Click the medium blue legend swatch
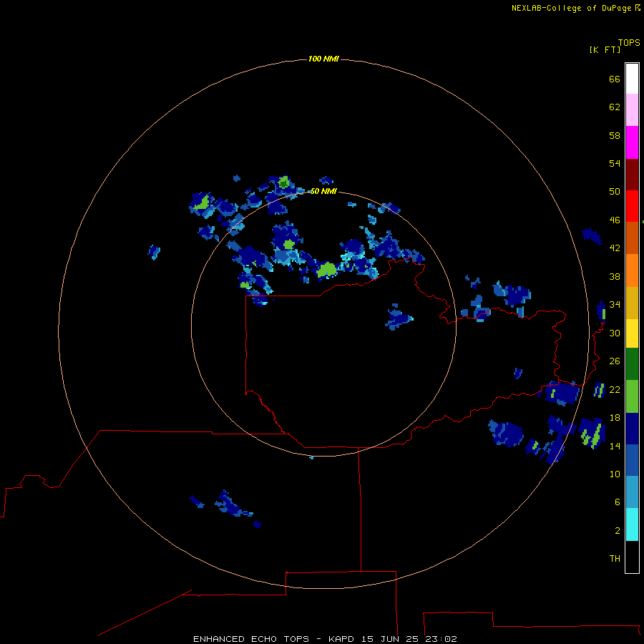 (632, 460)
